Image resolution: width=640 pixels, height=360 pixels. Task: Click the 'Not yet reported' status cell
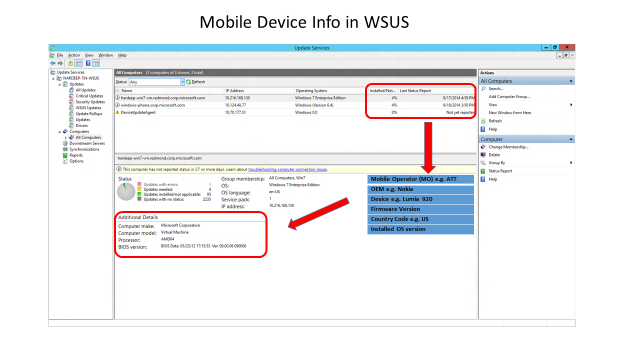[460, 112]
